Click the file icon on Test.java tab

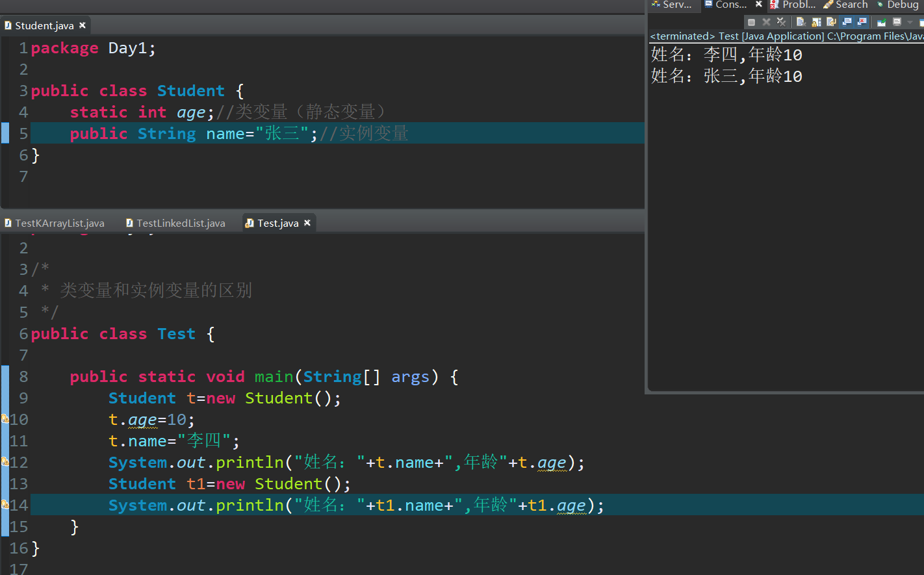[250, 223]
